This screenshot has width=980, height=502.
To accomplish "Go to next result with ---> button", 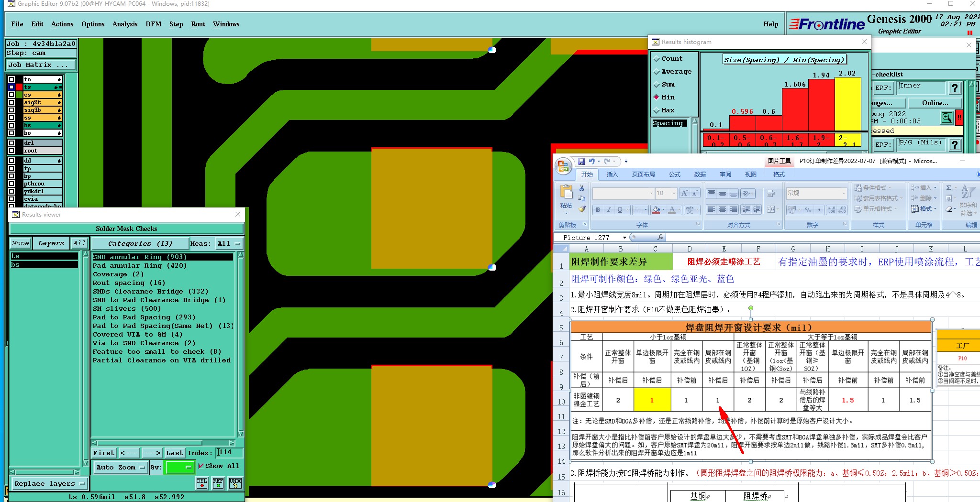I will [152, 453].
